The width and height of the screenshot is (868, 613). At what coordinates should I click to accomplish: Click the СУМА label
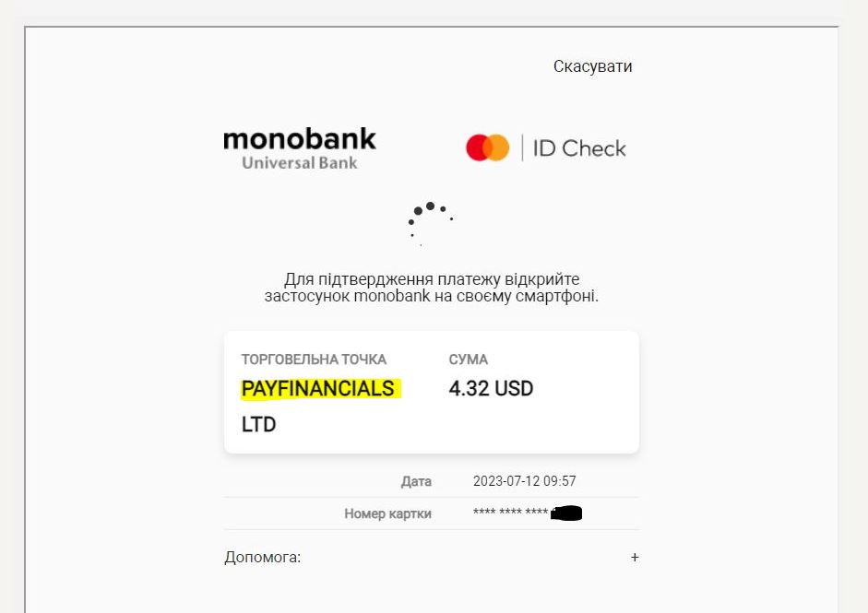(469, 360)
